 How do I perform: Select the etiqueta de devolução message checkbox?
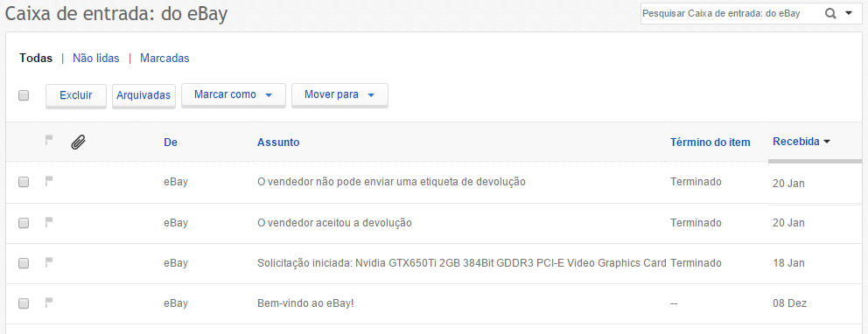tap(24, 182)
